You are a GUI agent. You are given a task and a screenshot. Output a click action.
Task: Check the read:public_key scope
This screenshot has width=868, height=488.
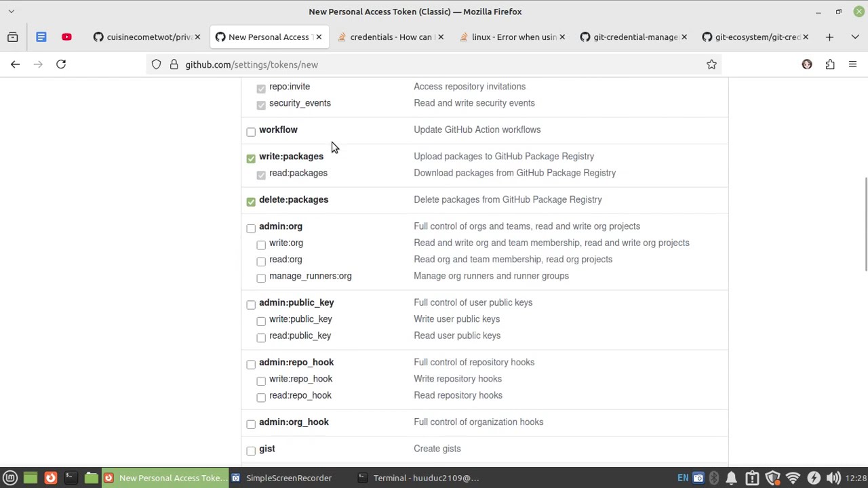click(x=261, y=338)
